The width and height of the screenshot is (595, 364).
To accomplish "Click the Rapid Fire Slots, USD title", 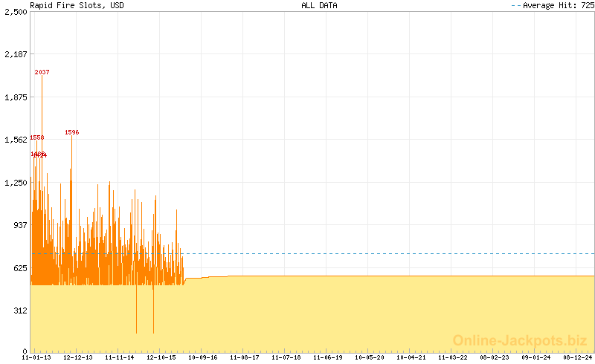I will [x=77, y=5].
